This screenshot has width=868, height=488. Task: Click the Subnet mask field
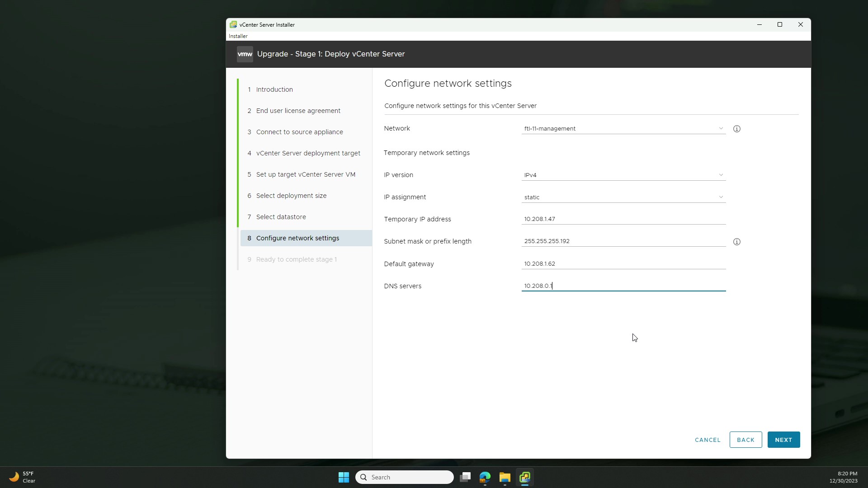click(x=623, y=241)
